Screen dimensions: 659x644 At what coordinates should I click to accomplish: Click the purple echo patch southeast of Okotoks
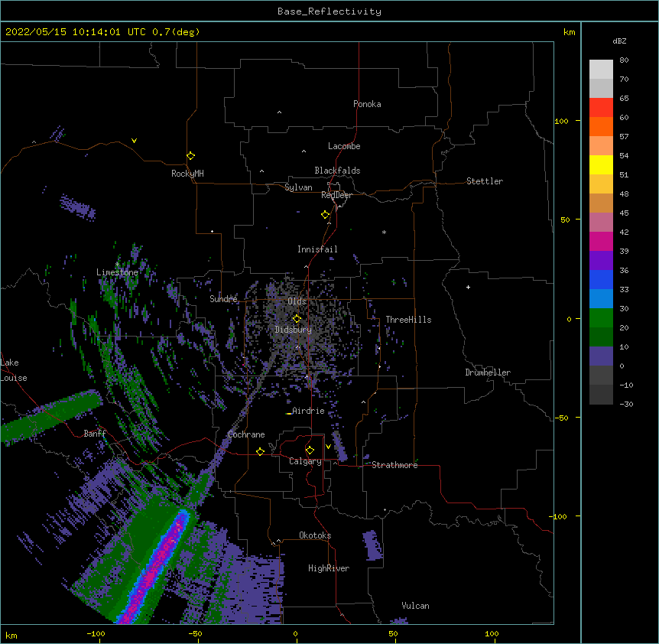tap(372, 545)
